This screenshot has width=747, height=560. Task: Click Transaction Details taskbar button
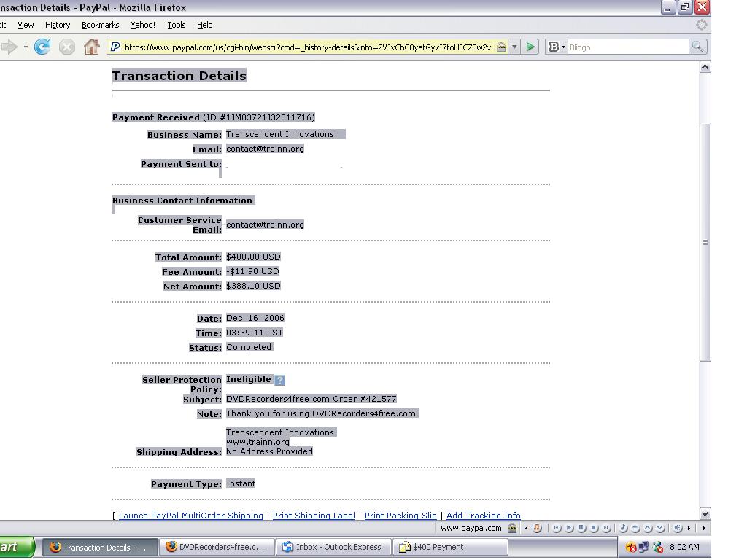(x=100, y=547)
